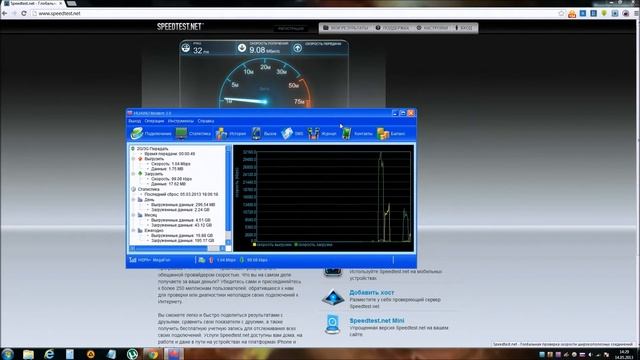640x360 pixels.
Task: Click the ping globe icon on Speedtest gauge
Action: click(x=186, y=48)
